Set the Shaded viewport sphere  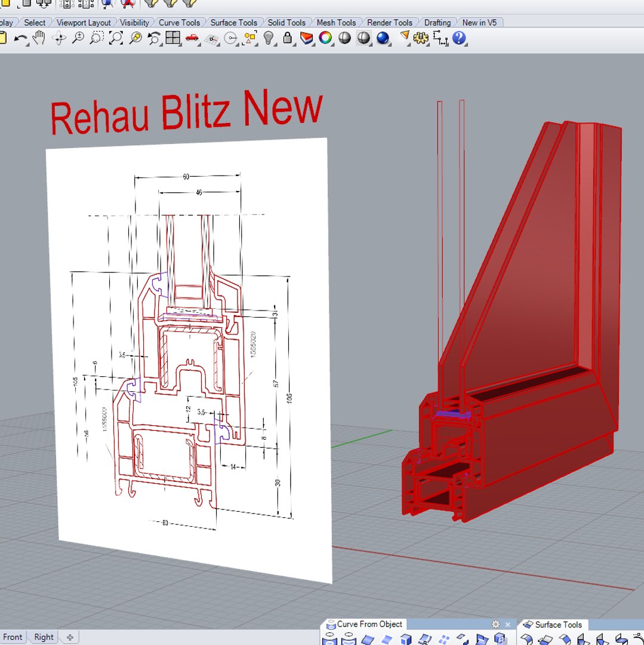point(344,38)
